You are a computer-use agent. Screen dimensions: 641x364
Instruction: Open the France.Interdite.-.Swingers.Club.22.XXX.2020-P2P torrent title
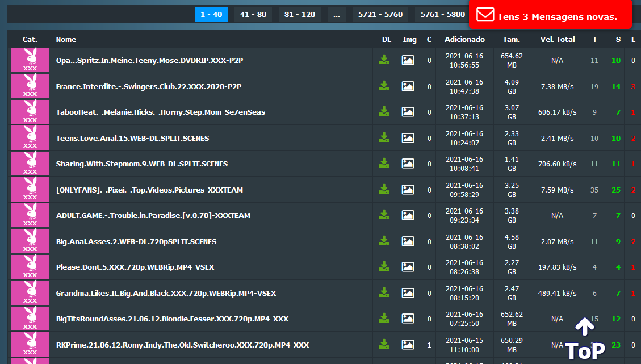[x=148, y=86]
